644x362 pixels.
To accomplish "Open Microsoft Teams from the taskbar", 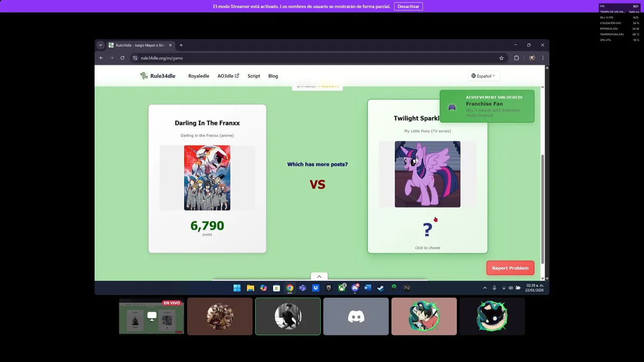I will 302,288.
